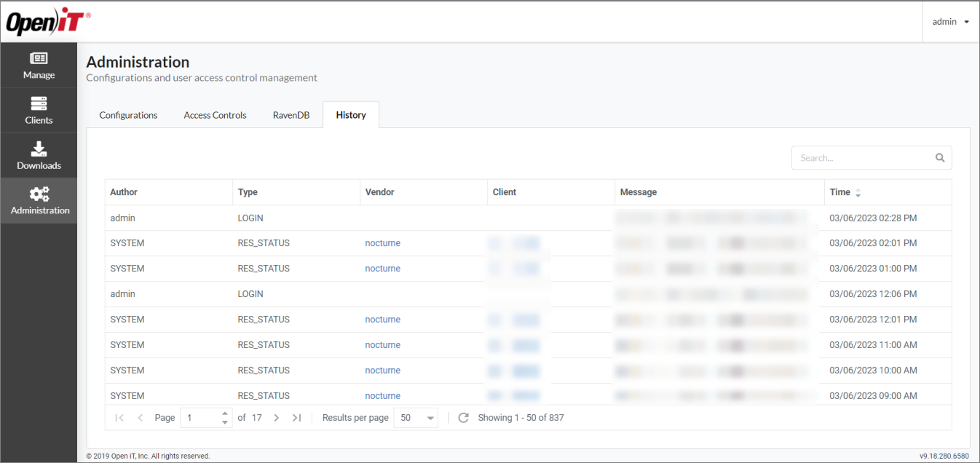Select the Administration gear icon in sidebar
Screen dimensions: 980x463
coord(39,199)
